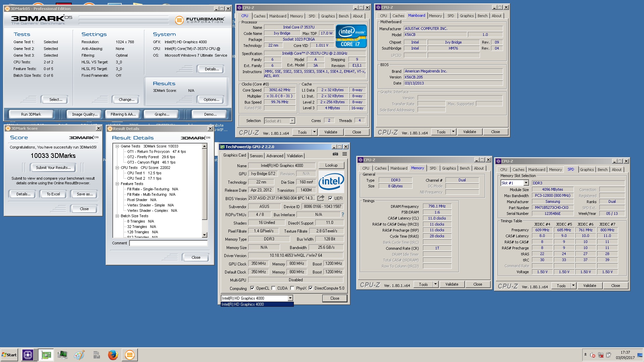The image size is (644, 362).
Task: Click the Intel logo in GPU-Z
Action: (331, 181)
